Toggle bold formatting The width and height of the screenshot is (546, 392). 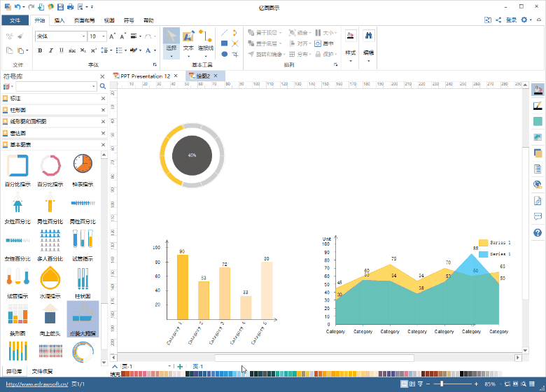pyautogui.click(x=40, y=50)
